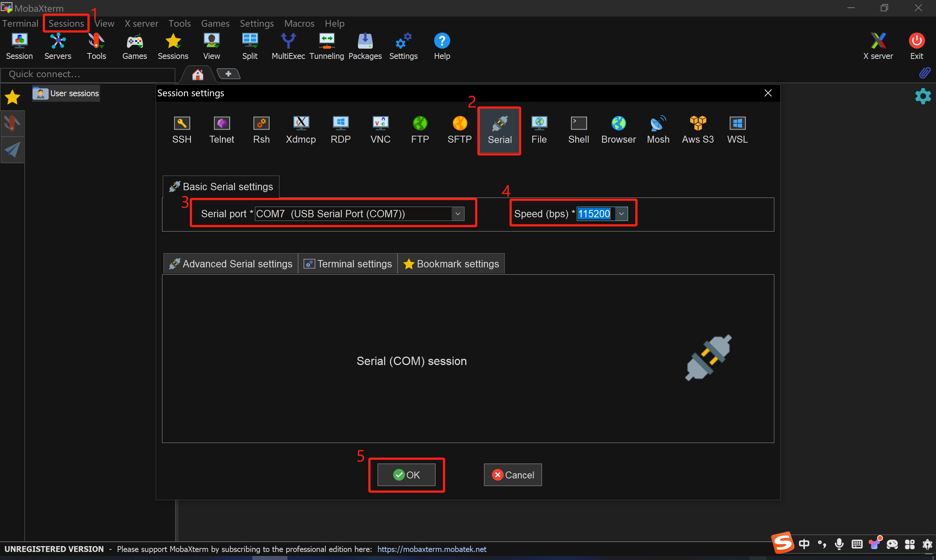Select the Browser session type
The height and width of the screenshot is (560, 936).
619,130
